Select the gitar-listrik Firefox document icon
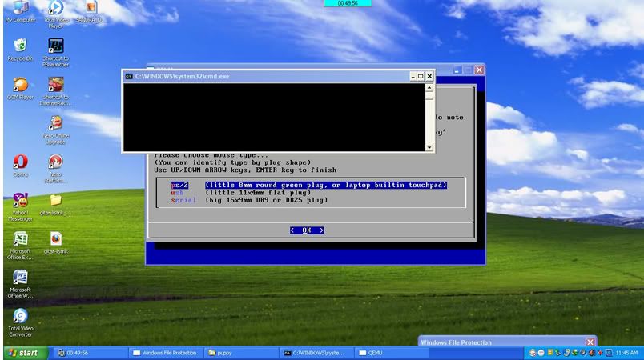The image size is (644, 360). (55, 242)
